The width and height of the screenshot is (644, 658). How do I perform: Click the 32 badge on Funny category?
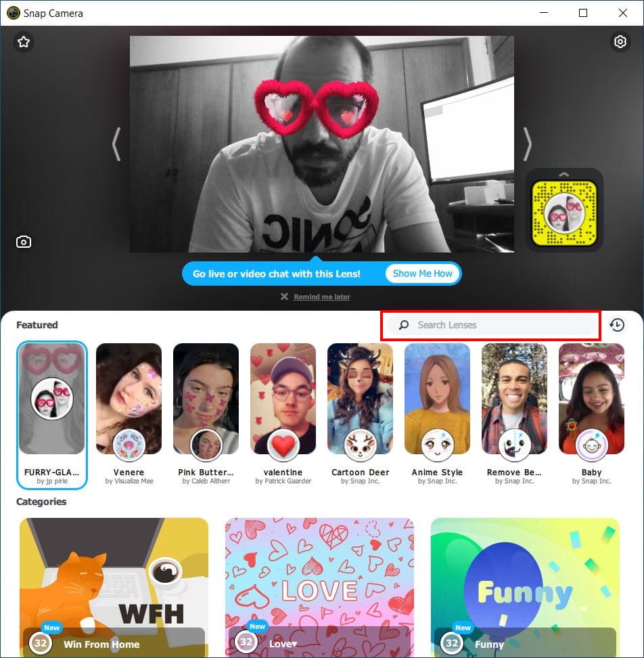tap(452, 642)
